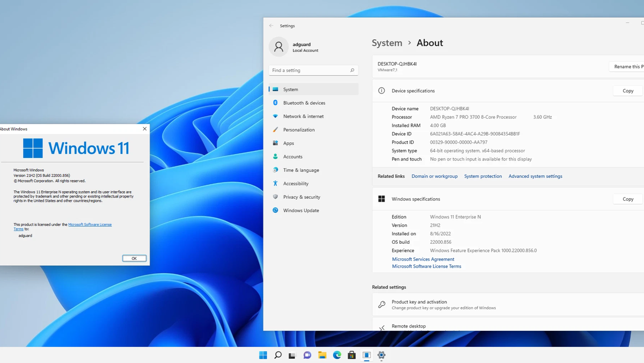Click the Device specifications info icon
Image resolution: width=644 pixels, height=363 pixels.
[382, 91]
